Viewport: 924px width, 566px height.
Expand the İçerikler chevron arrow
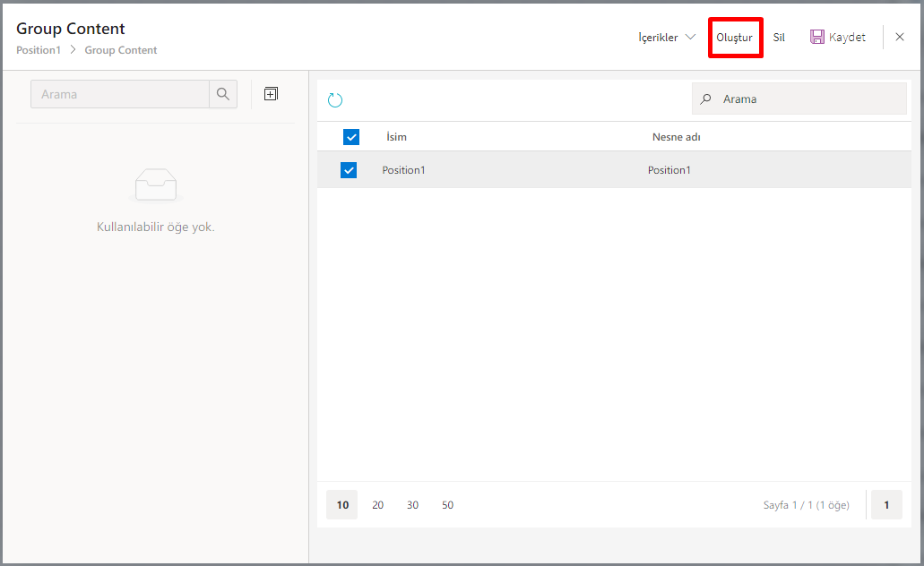coord(690,38)
